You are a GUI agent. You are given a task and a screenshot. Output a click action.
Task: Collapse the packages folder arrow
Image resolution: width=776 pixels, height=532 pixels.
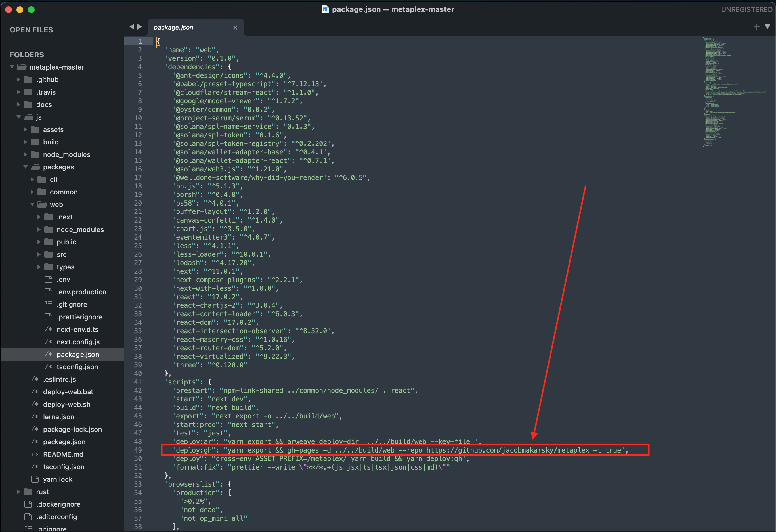coord(25,167)
